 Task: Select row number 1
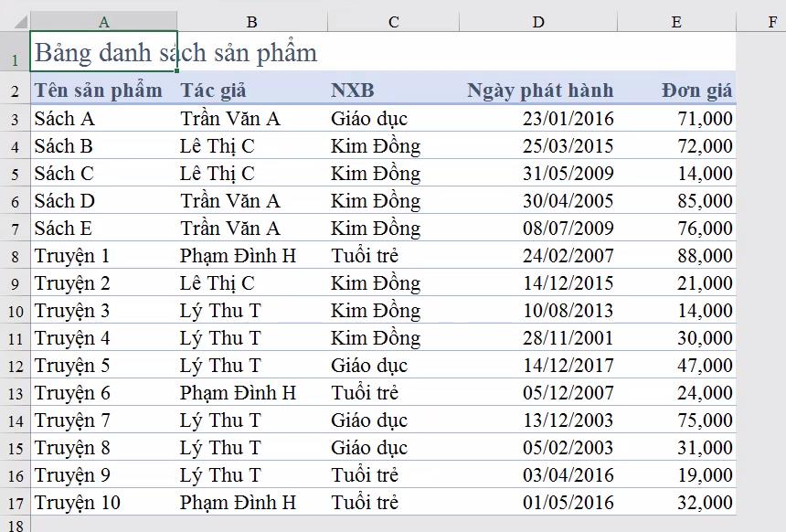click(x=15, y=53)
